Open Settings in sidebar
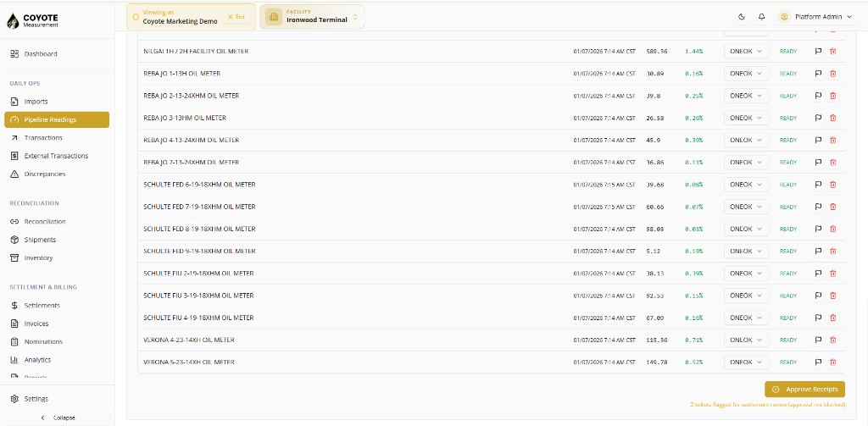 tap(57, 399)
